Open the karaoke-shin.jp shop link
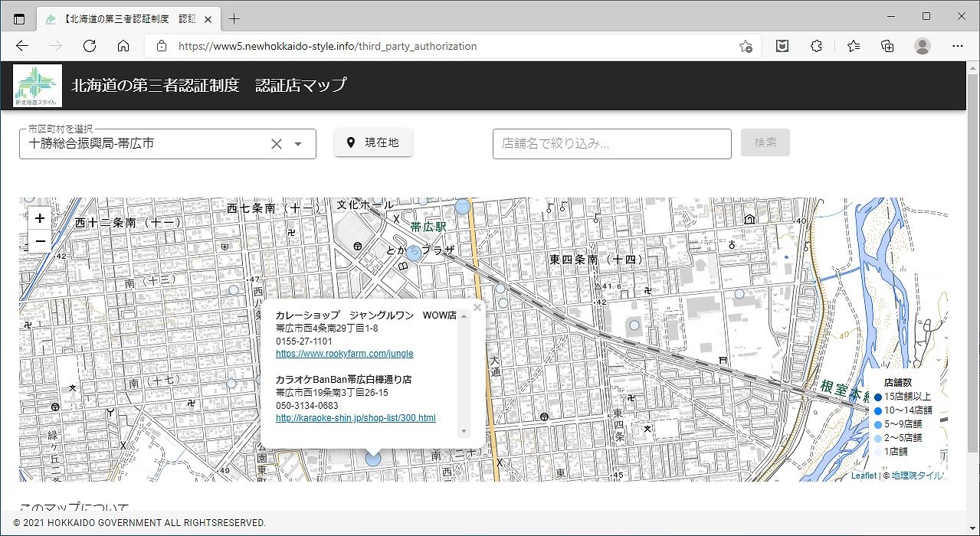Viewport: 980px width, 536px height. [356, 418]
